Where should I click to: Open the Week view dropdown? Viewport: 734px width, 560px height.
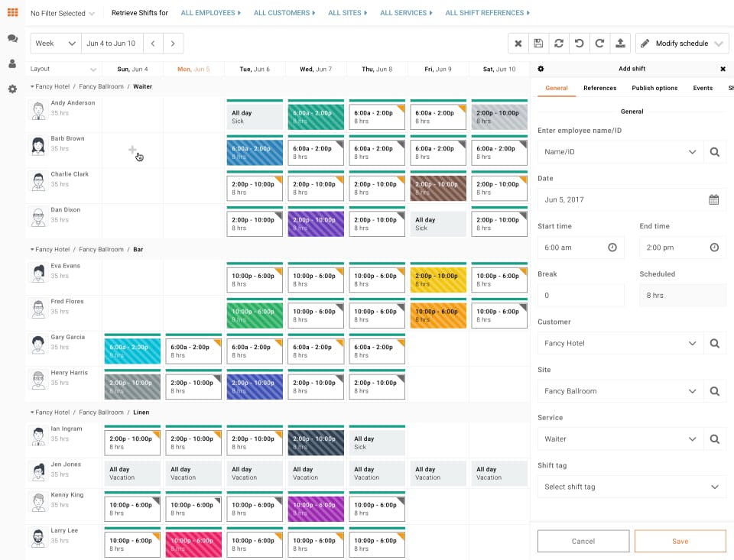pyautogui.click(x=56, y=44)
